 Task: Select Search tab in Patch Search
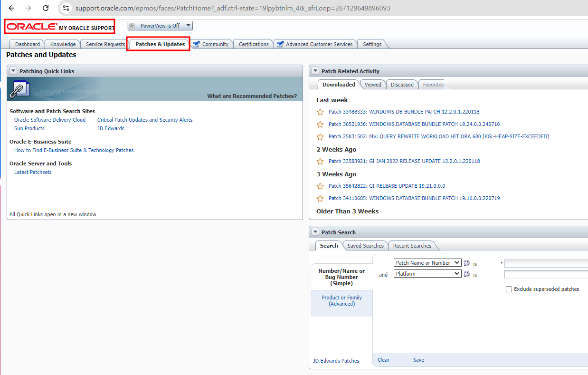tap(329, 246)
